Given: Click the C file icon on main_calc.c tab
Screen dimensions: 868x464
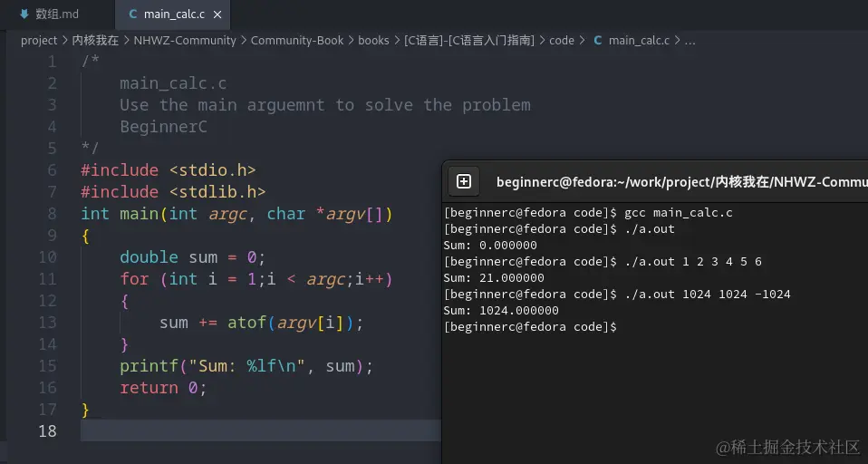Looking at the screenshot, I should 132,14.
